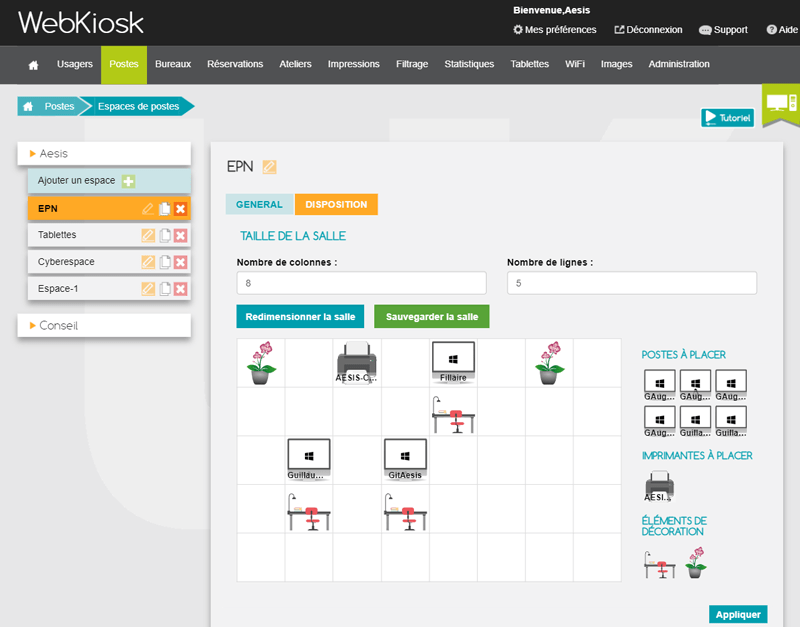The width and height of the screenshot is (800, 627).
Task: Duplicate the Espace-1 space with its copy icon
Action: tap(164, 289)
